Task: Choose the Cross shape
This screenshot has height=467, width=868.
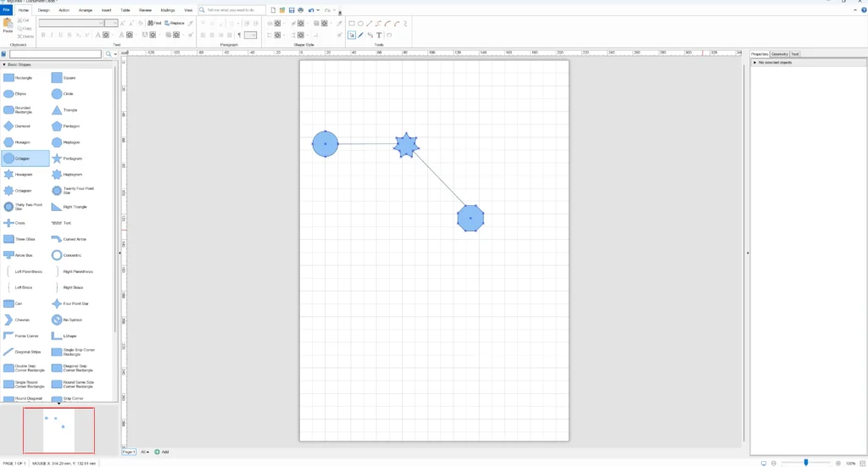Action: (14, 223)
